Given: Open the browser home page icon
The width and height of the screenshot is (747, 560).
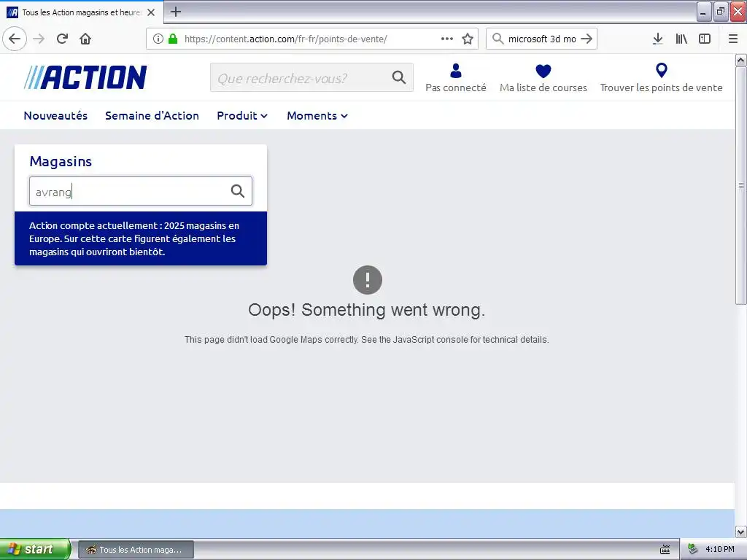Looking at the screenshot, I should pos(85,39).
